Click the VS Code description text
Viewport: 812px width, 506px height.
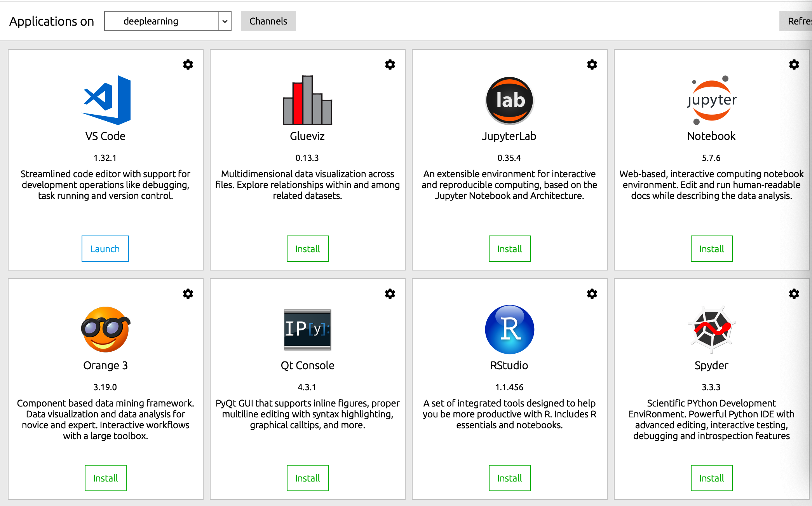pyautogui.click(x=105, y=185)
